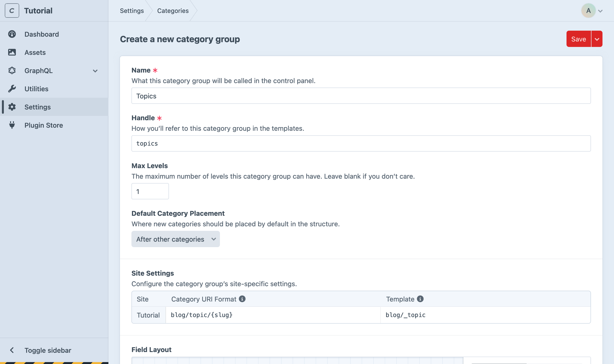Save the new category group
The image size is (614, 364).
(579, 39)
